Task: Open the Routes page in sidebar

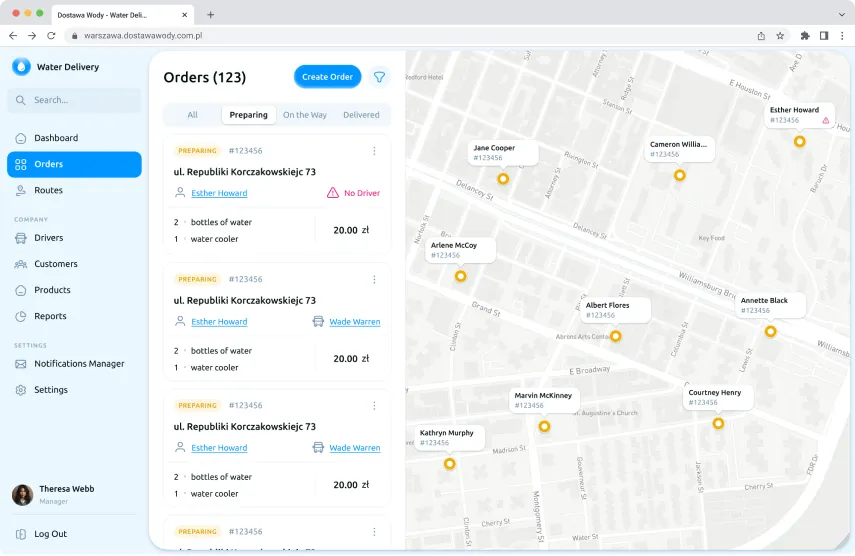Action: (x=48, y=190)
